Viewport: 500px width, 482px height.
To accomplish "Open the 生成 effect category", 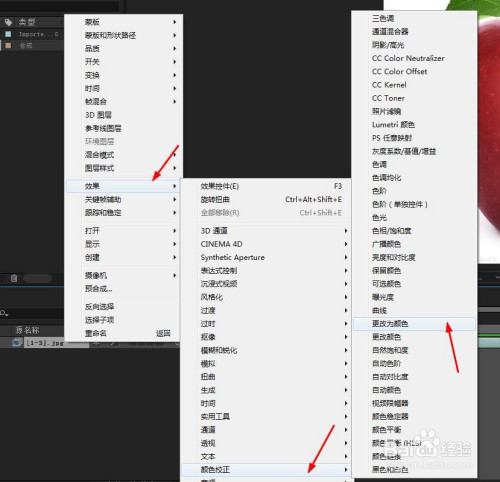I will tap(266, 390).
